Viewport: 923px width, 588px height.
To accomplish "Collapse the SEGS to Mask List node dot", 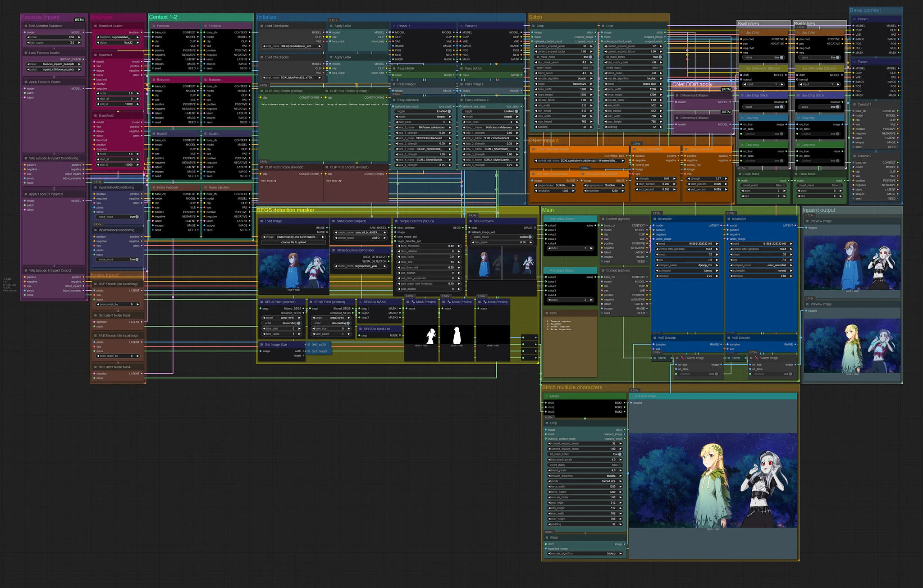I will [360, 329].
